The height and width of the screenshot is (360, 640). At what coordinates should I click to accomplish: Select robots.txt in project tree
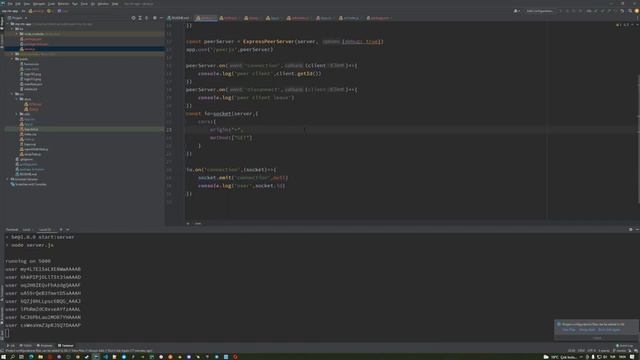point(29,89)
